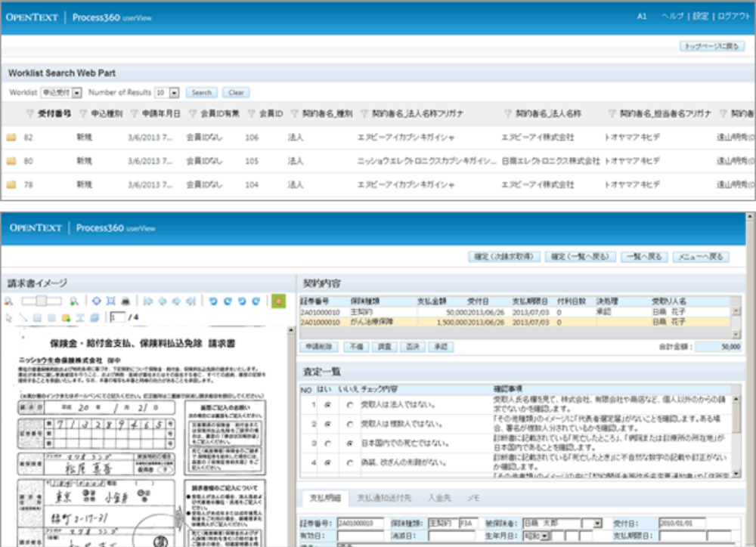
Task: Click the layered pages annotation icon
Action: 94,317
